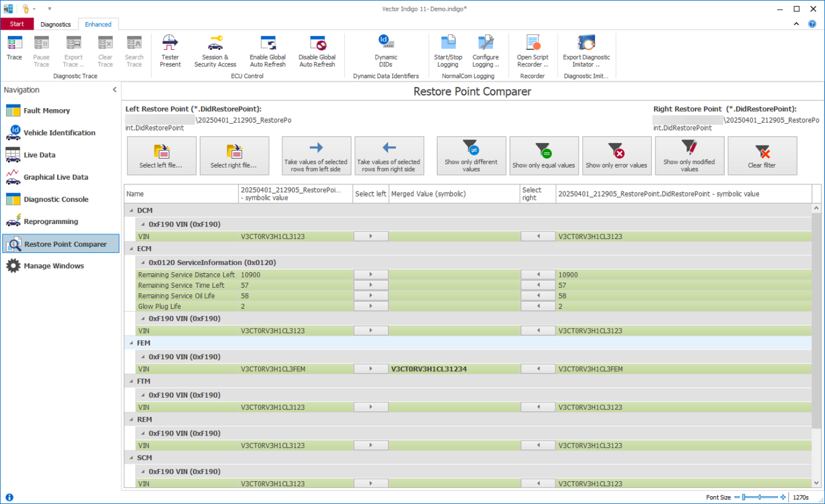
Task: Select right value for FEM VIN row
Action: (x=538, y=369)
